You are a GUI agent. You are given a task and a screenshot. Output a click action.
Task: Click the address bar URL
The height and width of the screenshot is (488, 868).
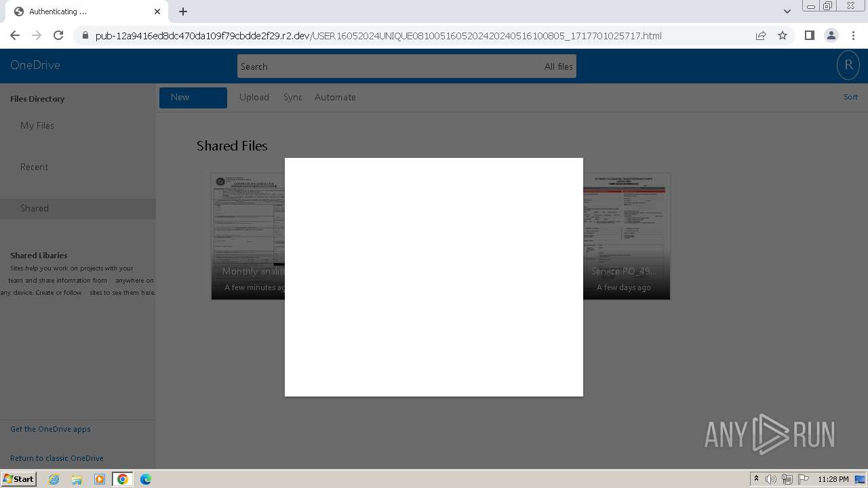(378, 36)
